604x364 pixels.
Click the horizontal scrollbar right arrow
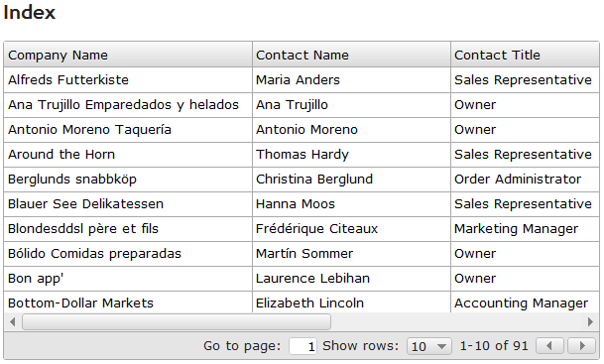click(x=590, y=321)
